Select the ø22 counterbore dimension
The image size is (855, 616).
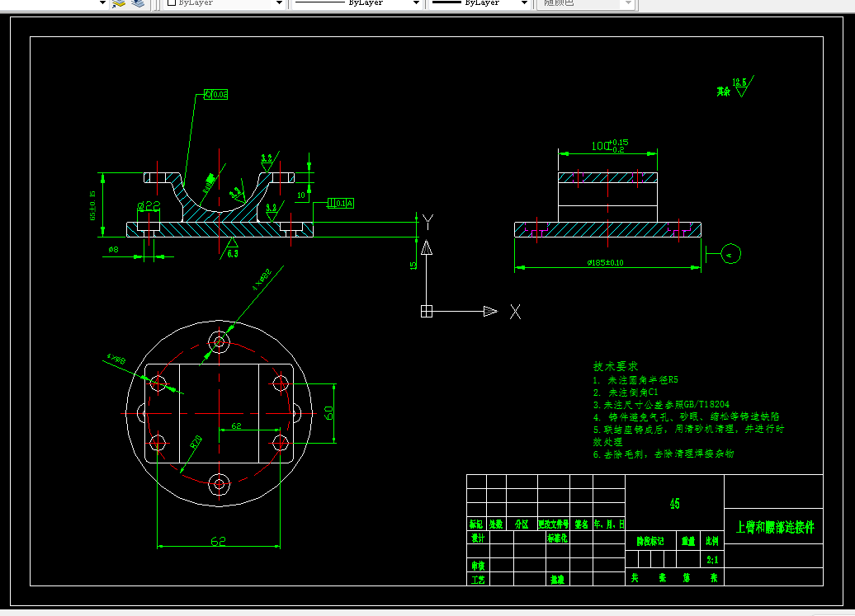pyautogui.click(x=149, y=206)
